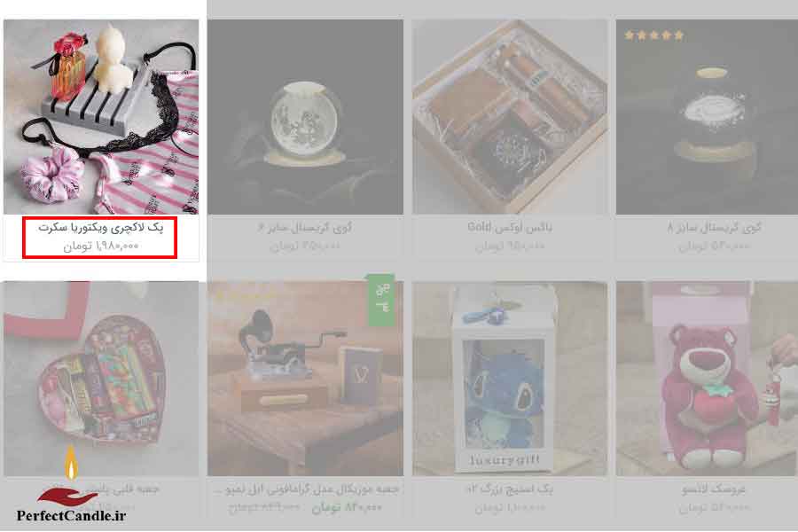
Task: Click the title پک لاکچری ویکتوریا سکرت
Action: coord(101,228)
